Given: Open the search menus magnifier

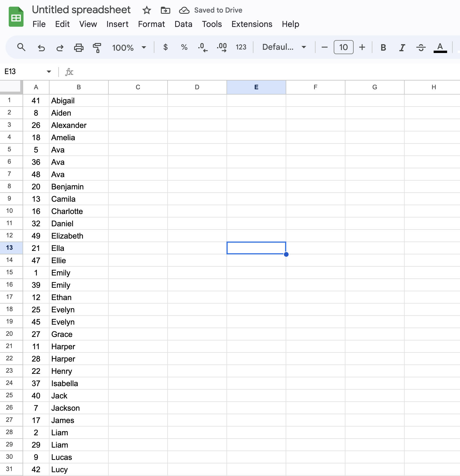Looking at the screenshot, I should coord(21,47).
